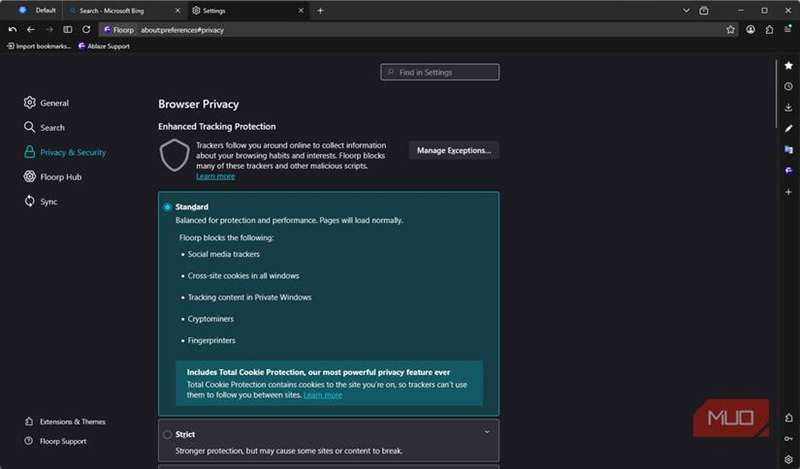Image resolution: width=800 pixels, height=469 pixels.
Task: Select the Strict tracking protection radio
Action: pos(167,435)
